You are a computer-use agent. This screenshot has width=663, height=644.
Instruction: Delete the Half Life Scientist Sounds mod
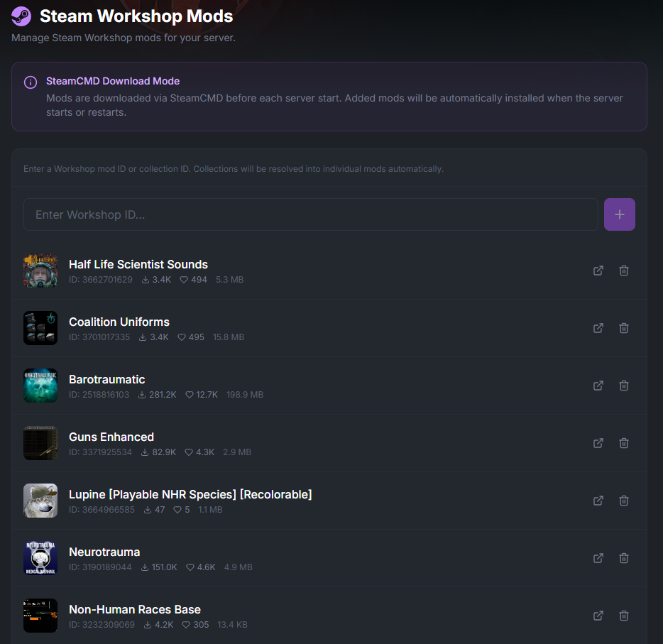tap(624, 271)
